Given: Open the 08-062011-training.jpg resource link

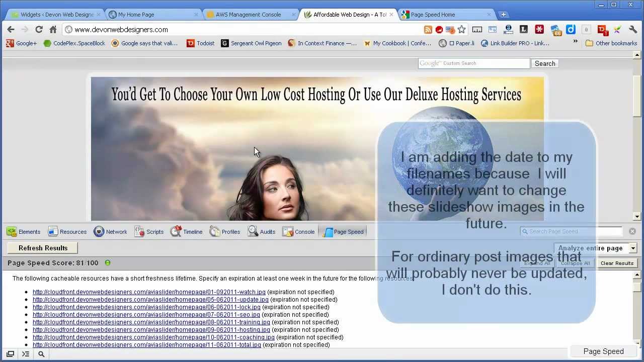Looking at the screenshot, I should click(x=151, y=322).
